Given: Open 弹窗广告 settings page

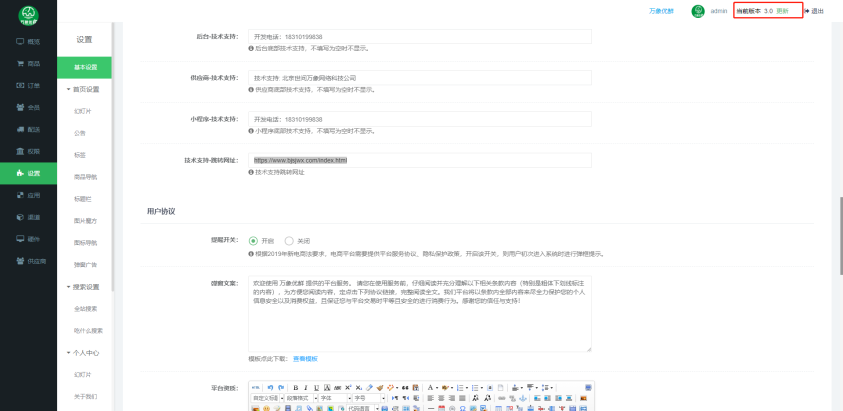Looking at the screenshot, I should pos(85,265).
